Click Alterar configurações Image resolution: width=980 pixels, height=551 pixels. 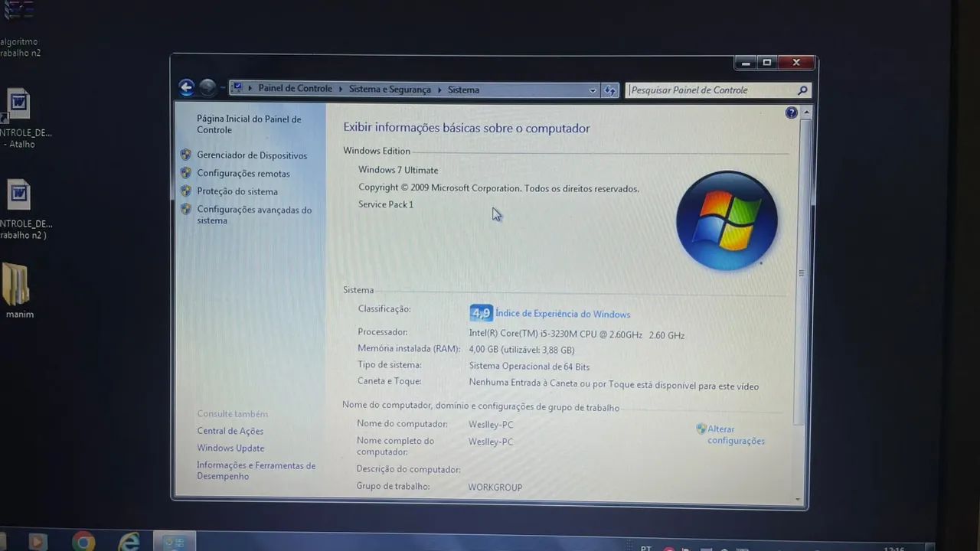click(x=736, y=435)
